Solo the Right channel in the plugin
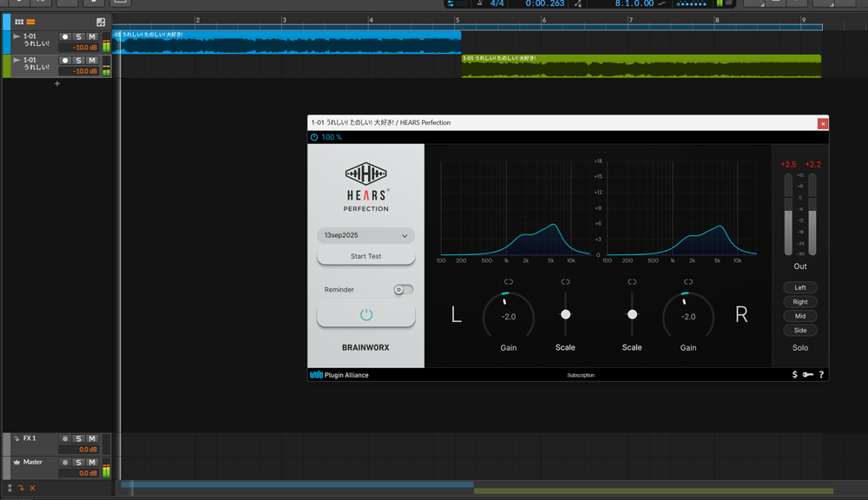 point(800,302)
